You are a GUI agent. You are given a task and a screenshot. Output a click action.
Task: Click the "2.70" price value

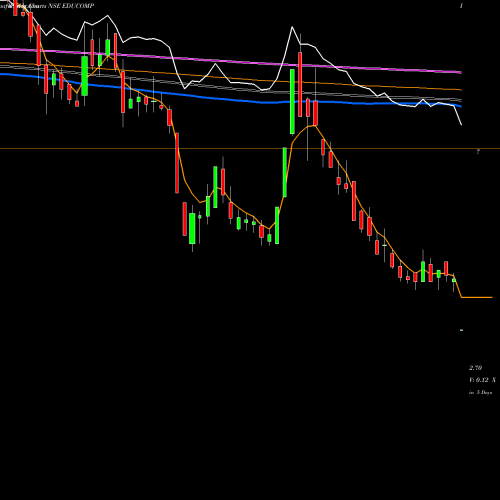475,368
